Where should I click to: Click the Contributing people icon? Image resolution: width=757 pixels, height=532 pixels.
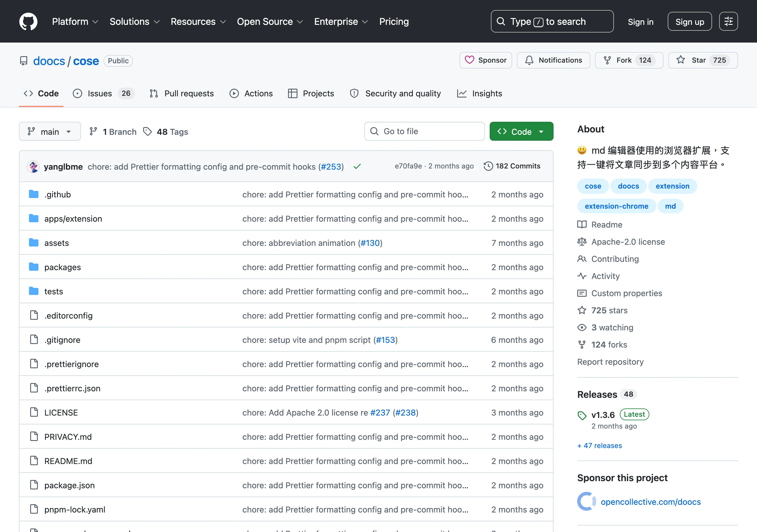582,259
